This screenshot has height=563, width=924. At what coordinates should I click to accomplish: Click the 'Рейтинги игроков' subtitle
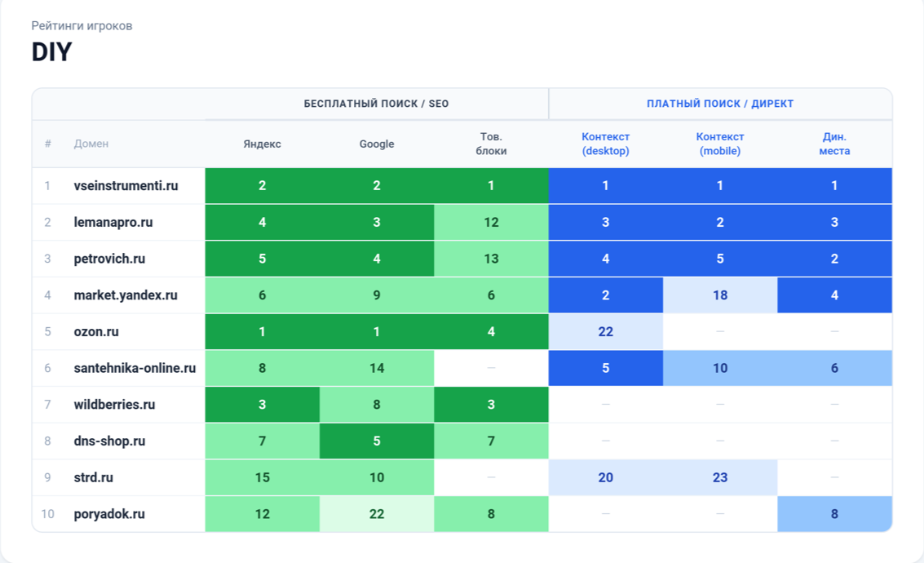[x=82, y=26]
